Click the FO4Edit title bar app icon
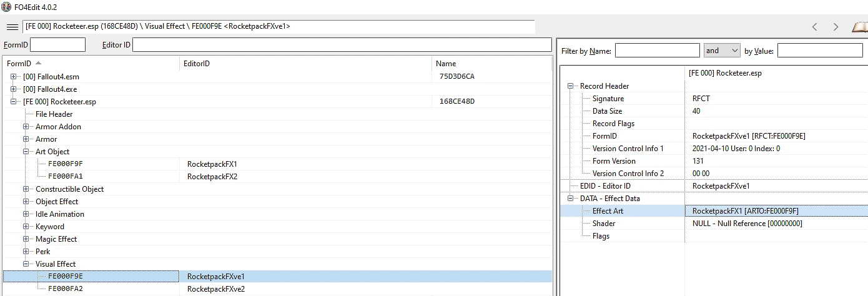 click(7, 7)
